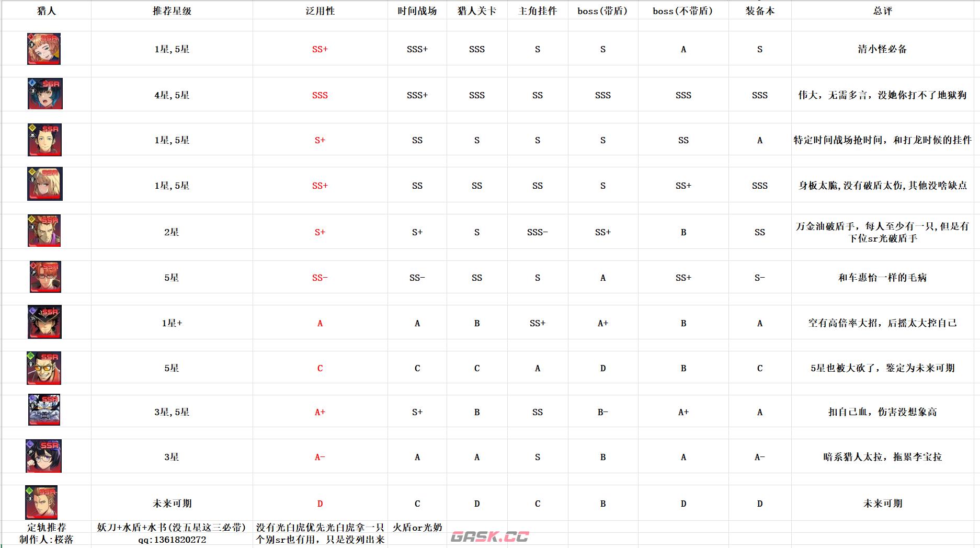Select the 万金油破盾手 review cell
Screen dimensions: 980x548
tap(883, 232)
